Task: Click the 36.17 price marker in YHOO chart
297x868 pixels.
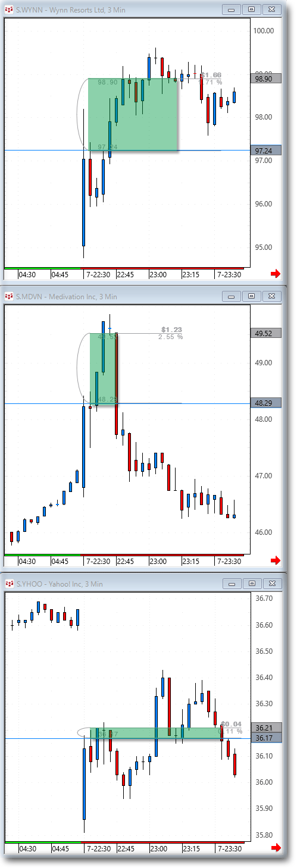Action: click(266, 738)
